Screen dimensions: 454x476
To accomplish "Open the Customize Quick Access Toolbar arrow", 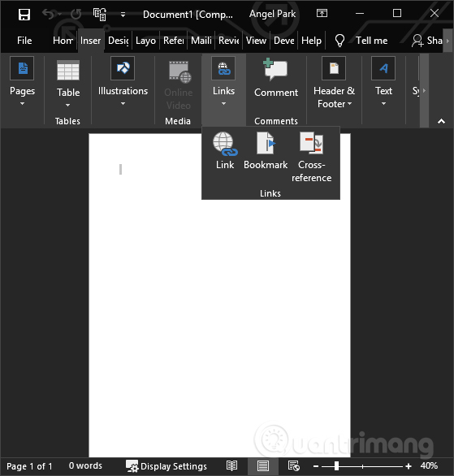I will tap(123, 15).
